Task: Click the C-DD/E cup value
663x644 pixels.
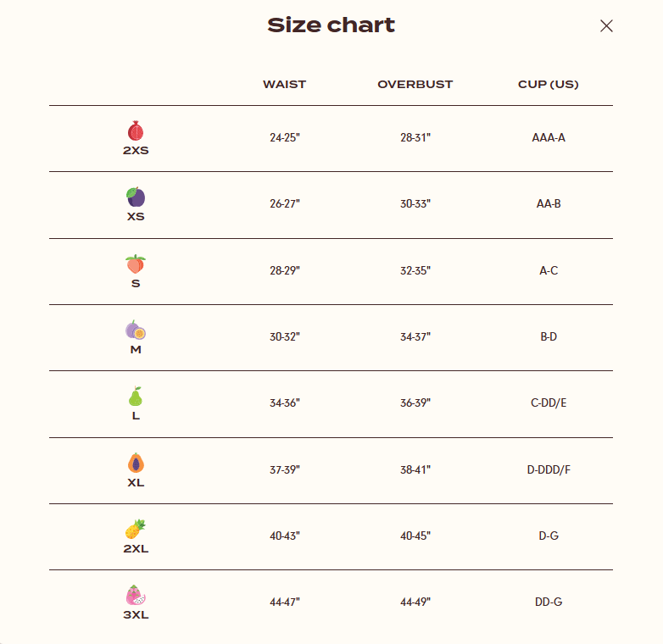Action: pos(549,402)
